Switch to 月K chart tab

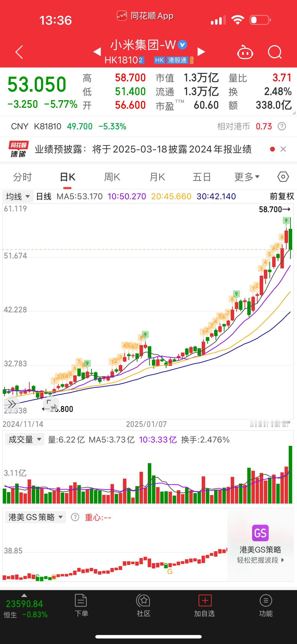(x=157, y=177)
